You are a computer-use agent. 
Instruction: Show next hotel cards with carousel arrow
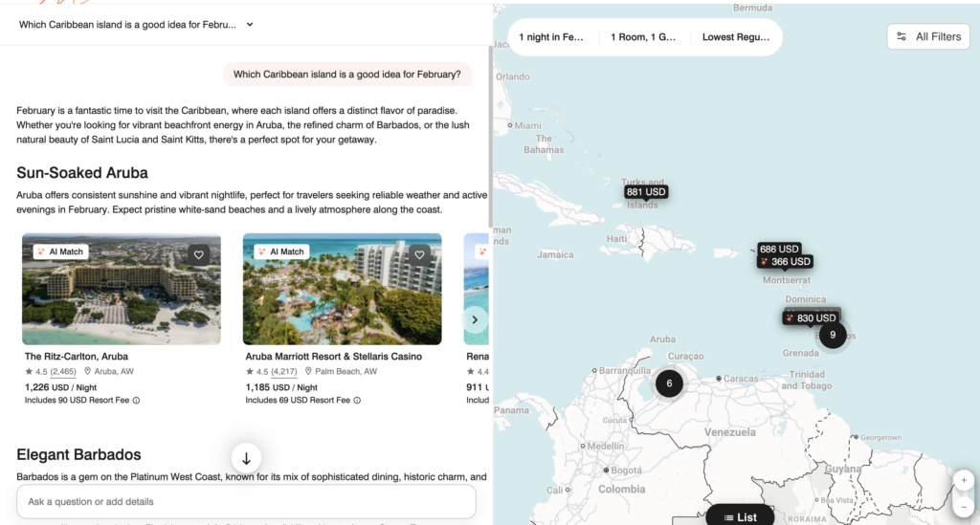point(475,319)
